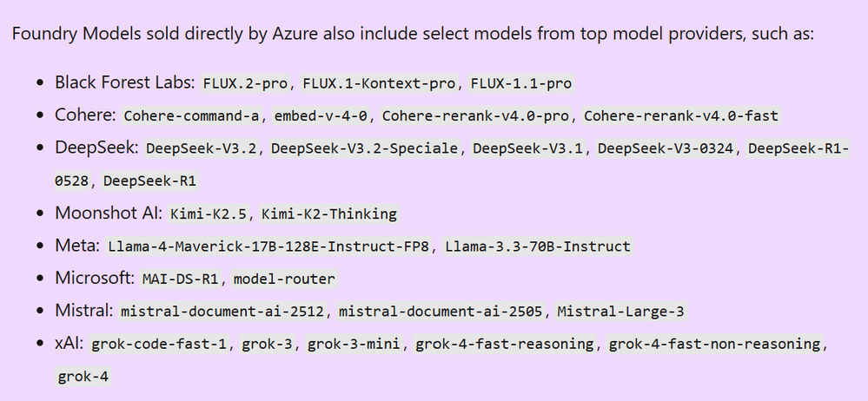Click Llama-4-Maverick-17B-128E-Instruct-FP8 text
The image size is (868, 401).
tap(269, 247)
